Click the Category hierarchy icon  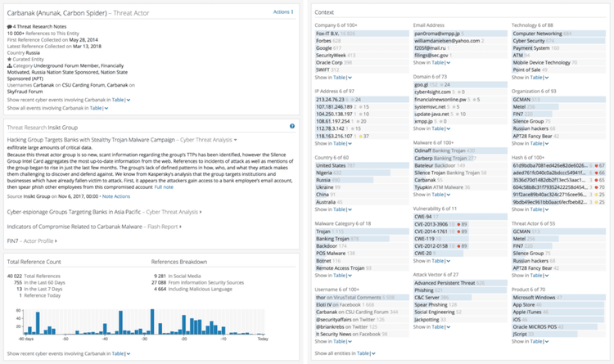pyautogui.click(x=9, y=65)
